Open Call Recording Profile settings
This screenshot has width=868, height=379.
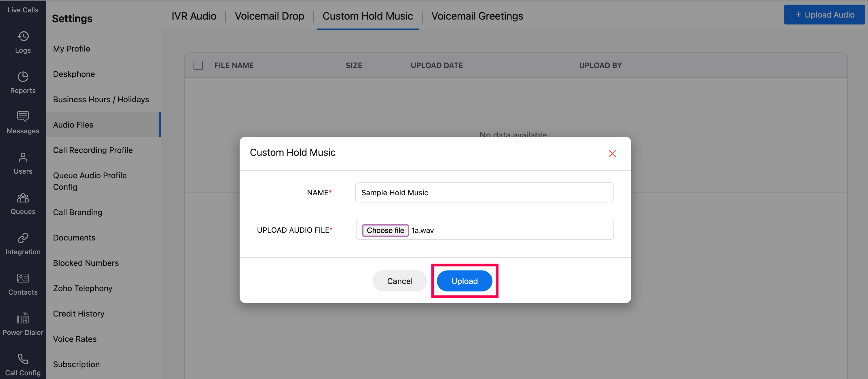93,150
